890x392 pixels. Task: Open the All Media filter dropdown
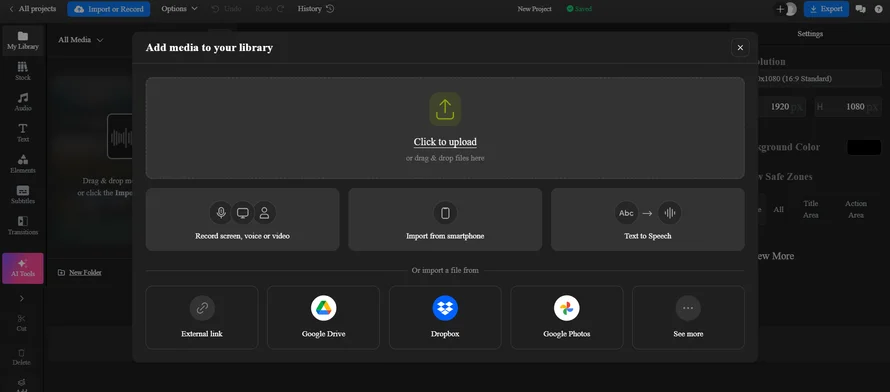(x=81, y=40)
